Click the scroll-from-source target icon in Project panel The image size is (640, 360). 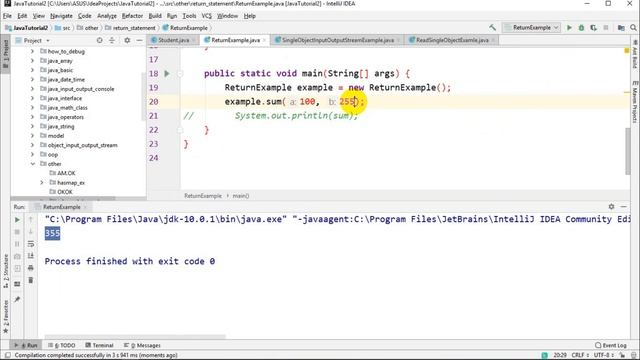coord(100,40)
